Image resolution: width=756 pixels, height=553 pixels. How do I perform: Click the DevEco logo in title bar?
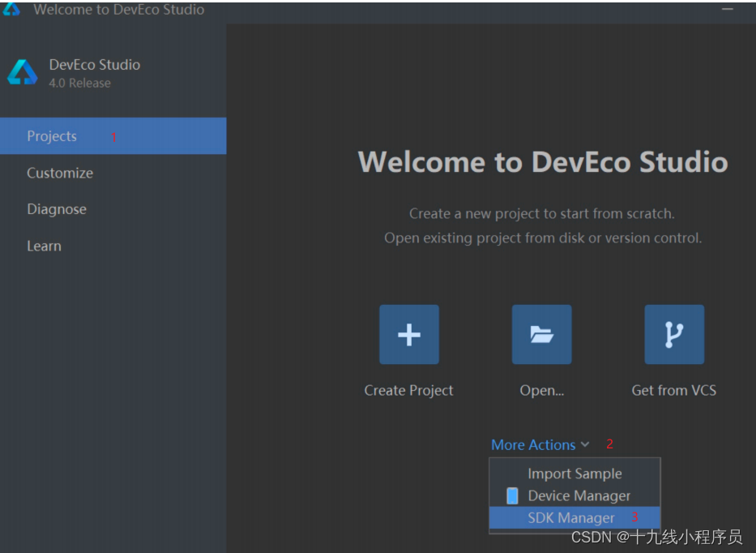[11, 9]
